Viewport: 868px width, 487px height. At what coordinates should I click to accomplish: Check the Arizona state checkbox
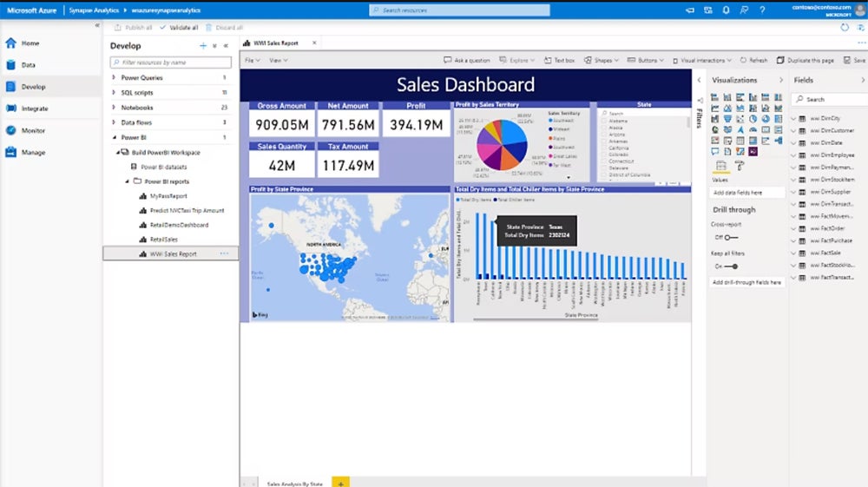(x=604, y=135)
